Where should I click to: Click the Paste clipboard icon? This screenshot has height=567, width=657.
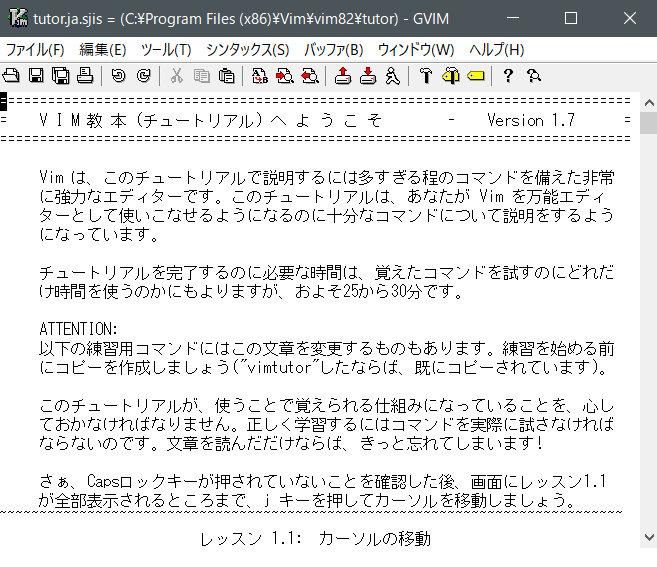pyautogui.click(x=227, y=76)
